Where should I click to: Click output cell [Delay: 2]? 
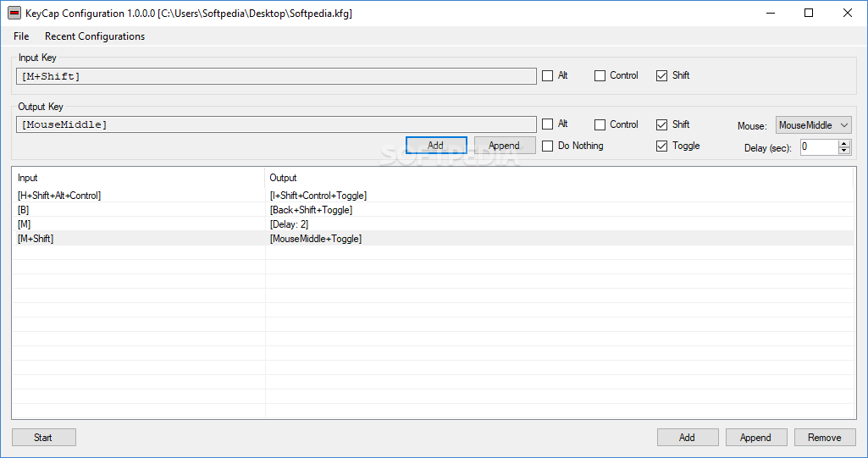tap(289, 224)
